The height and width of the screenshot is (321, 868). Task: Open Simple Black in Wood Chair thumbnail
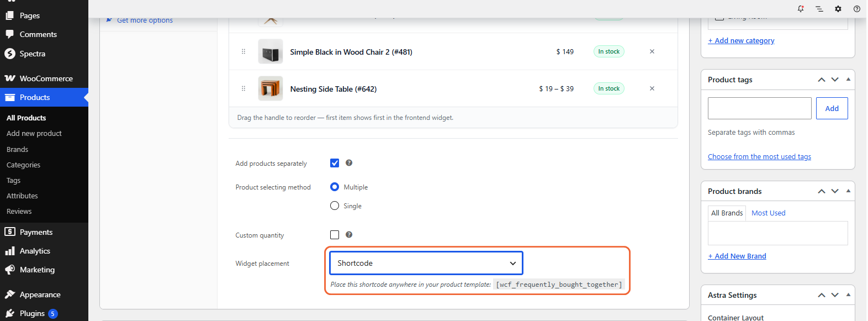pos(271,51)
